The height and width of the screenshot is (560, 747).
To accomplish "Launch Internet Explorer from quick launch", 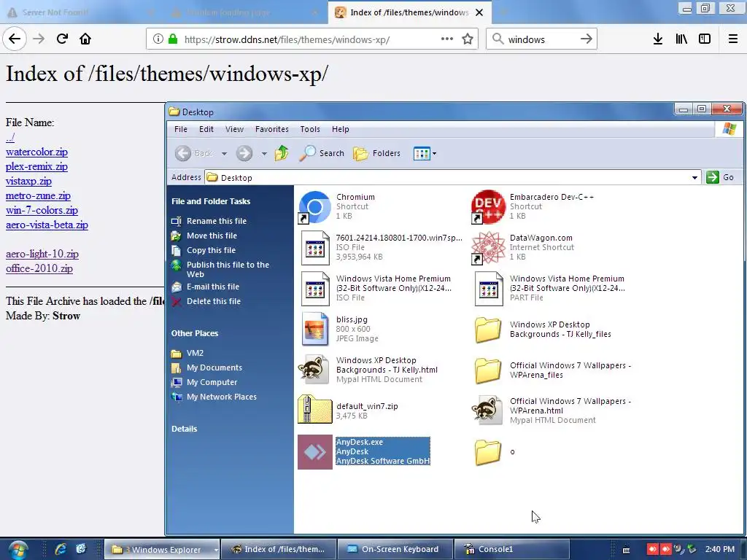I will point(61,549).
